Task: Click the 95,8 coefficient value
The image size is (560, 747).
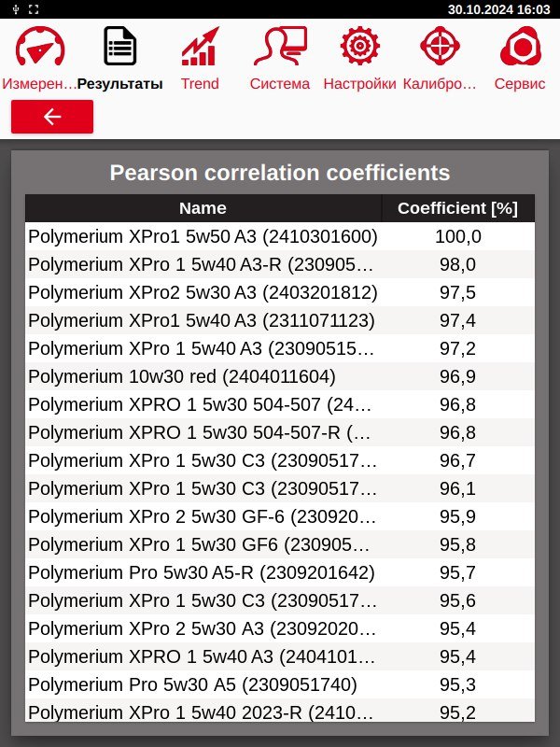Action: click(x=458, y=544)
